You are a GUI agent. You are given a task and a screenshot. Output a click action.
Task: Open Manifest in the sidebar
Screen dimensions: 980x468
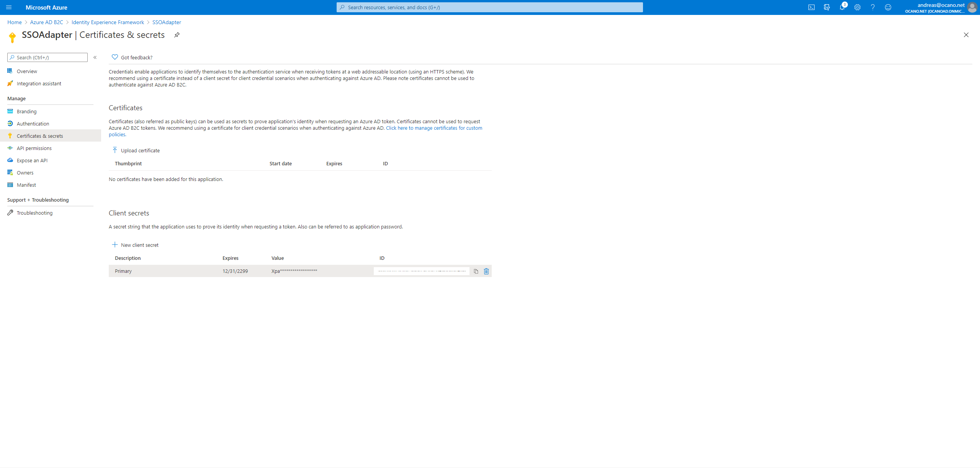26,185
